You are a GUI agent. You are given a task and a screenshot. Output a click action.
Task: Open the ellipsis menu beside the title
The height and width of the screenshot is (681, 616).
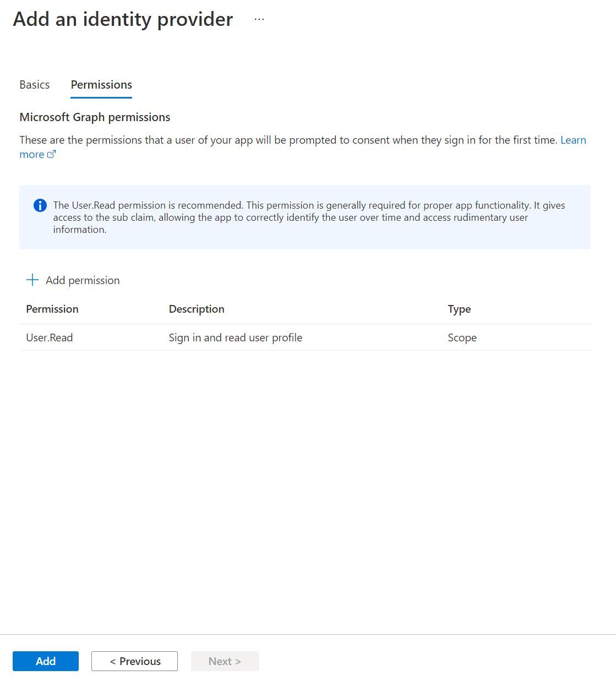pyautogui.click(x=259, y=19)
